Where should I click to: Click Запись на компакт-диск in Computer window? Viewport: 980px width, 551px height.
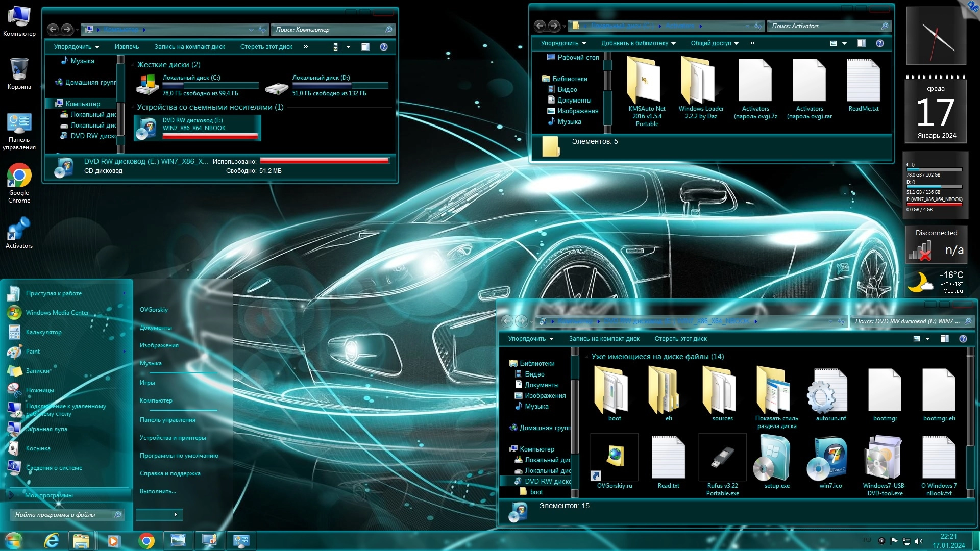(189, 47)
